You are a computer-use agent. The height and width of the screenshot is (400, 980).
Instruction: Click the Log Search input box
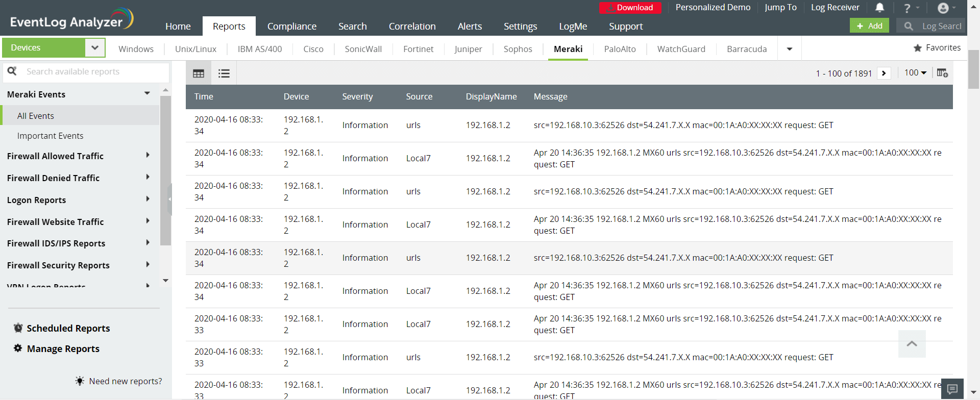point(931,26)
